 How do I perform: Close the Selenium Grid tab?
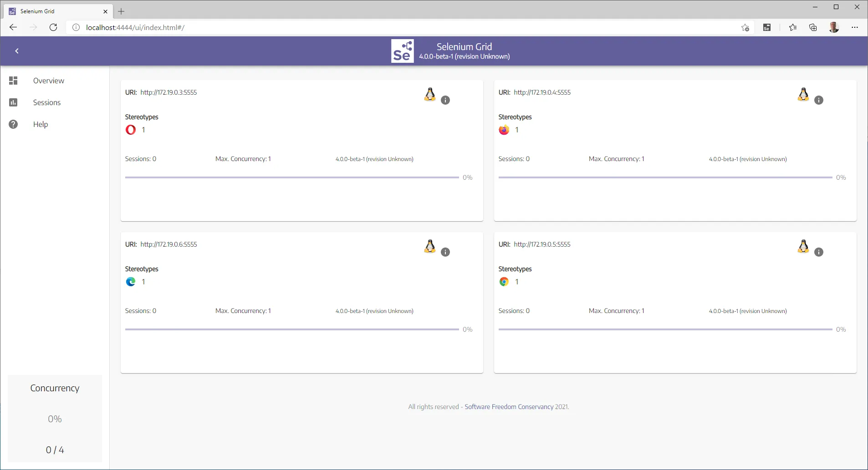105,11
